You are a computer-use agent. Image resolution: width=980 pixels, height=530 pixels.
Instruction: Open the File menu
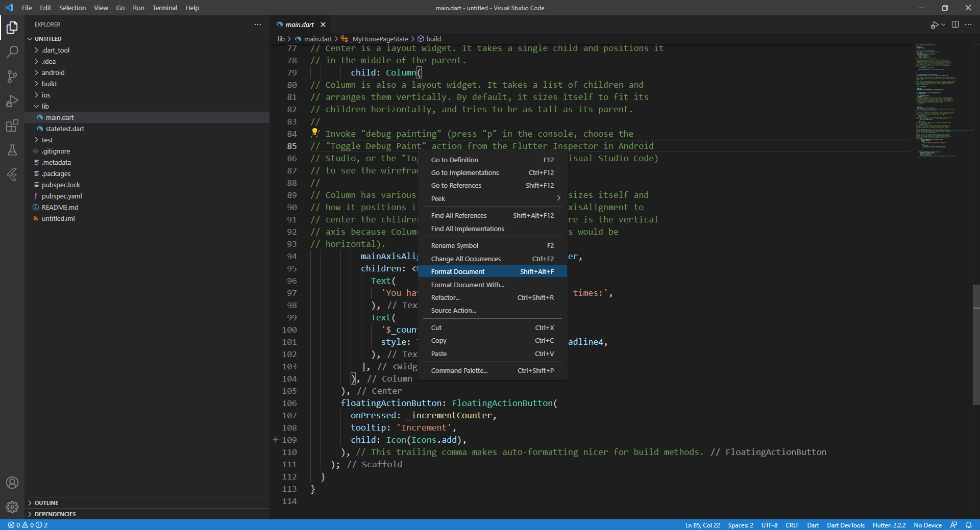tap(27, 8)
